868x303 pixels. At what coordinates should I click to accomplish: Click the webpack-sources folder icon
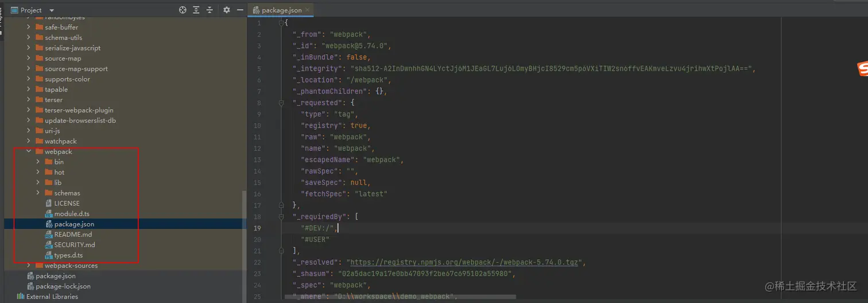click(x=40, y=265)
